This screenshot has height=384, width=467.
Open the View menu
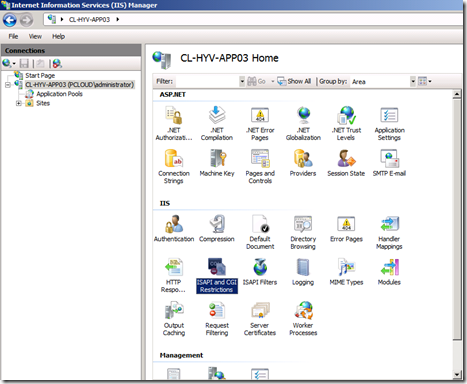pyautogui.click(x=35, y=36)
